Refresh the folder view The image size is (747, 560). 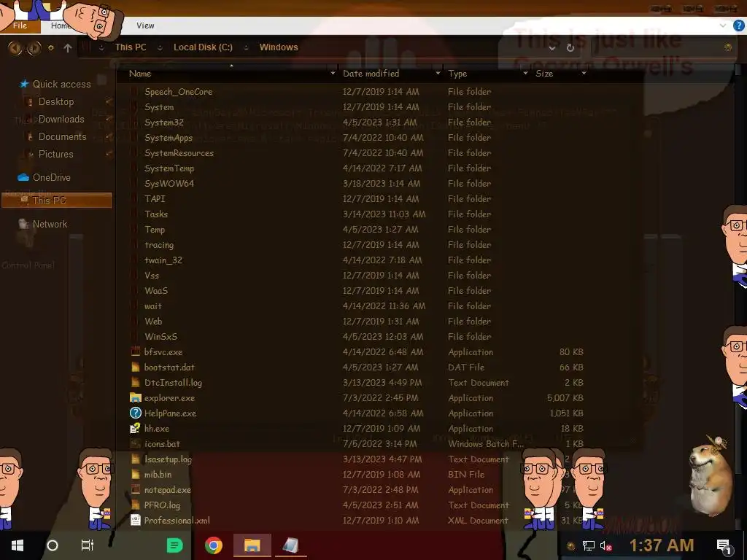570,47
